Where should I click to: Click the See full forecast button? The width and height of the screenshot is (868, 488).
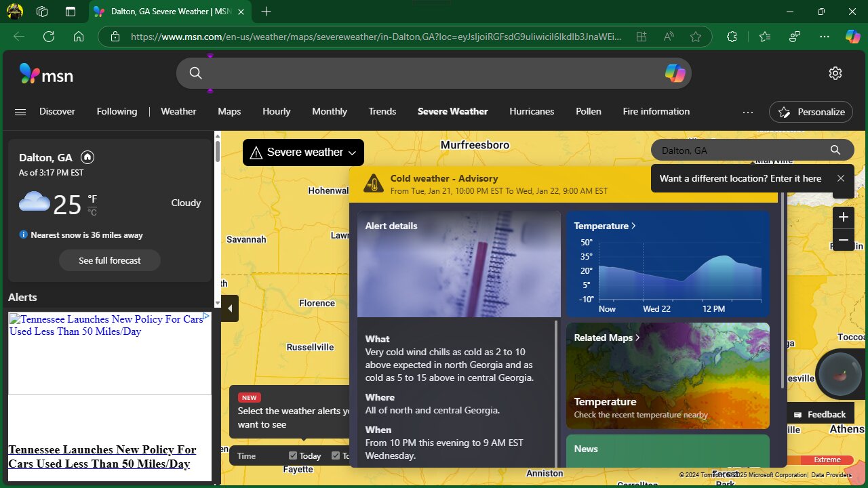click(110, 260)
